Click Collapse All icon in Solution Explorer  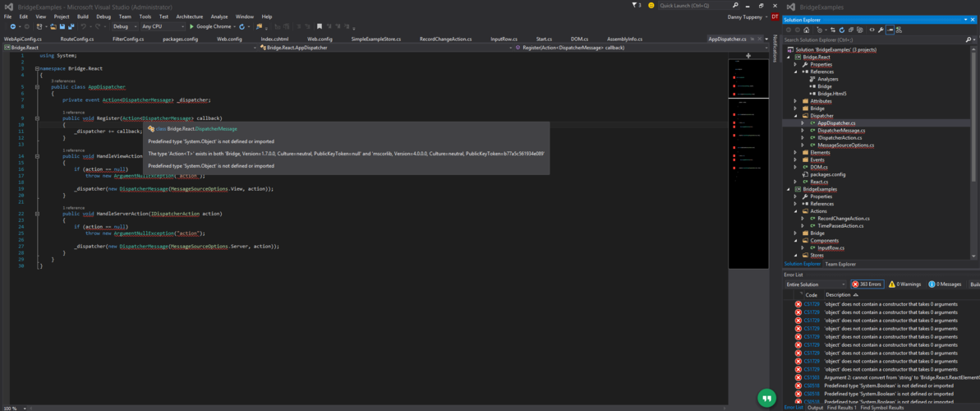(x=851, y=30)
